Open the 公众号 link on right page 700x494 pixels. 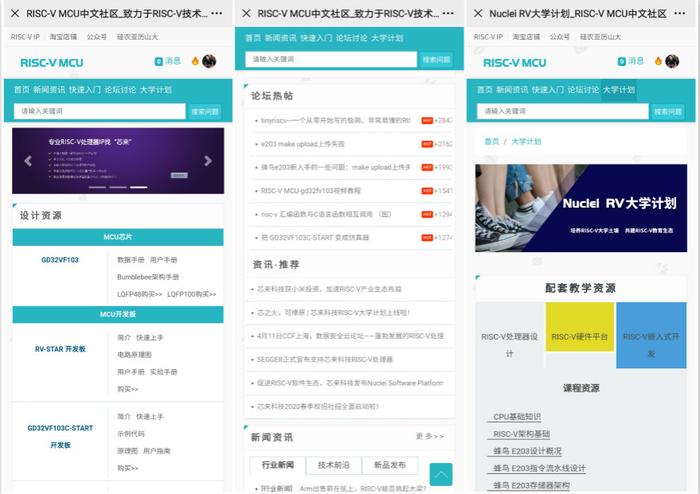click(x=560, y=37)
